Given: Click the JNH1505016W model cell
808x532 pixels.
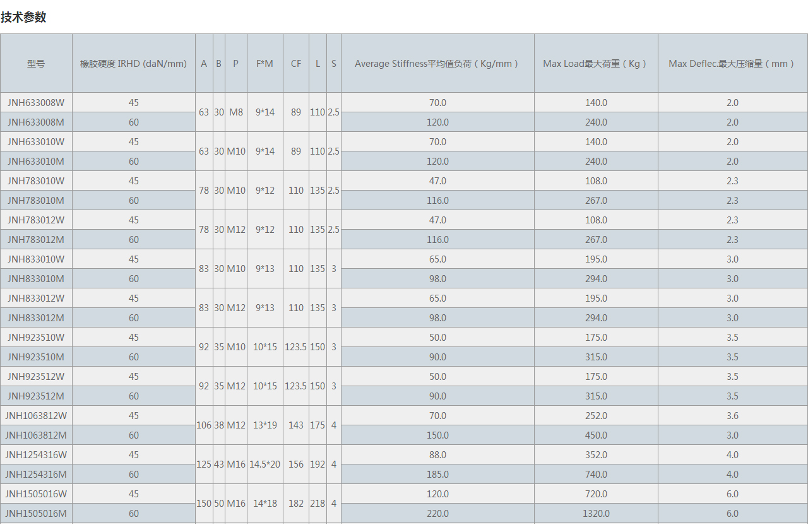Looking at the screenshot, I should click(x=36, y=494).
